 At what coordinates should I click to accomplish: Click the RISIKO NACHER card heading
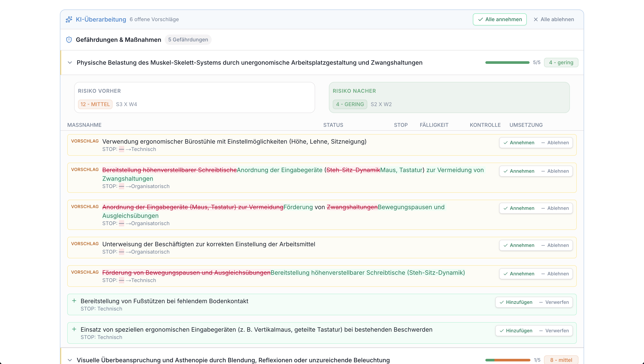354,91
